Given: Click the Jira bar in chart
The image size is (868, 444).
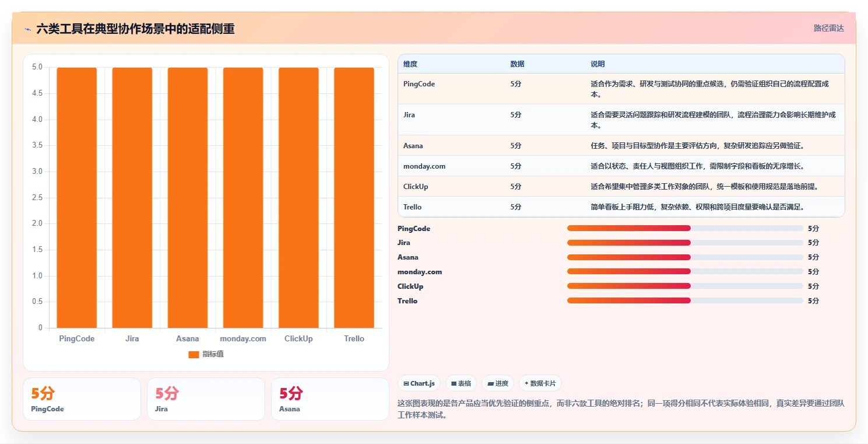Looking at the screenshot, I should (x=132, y=198).
